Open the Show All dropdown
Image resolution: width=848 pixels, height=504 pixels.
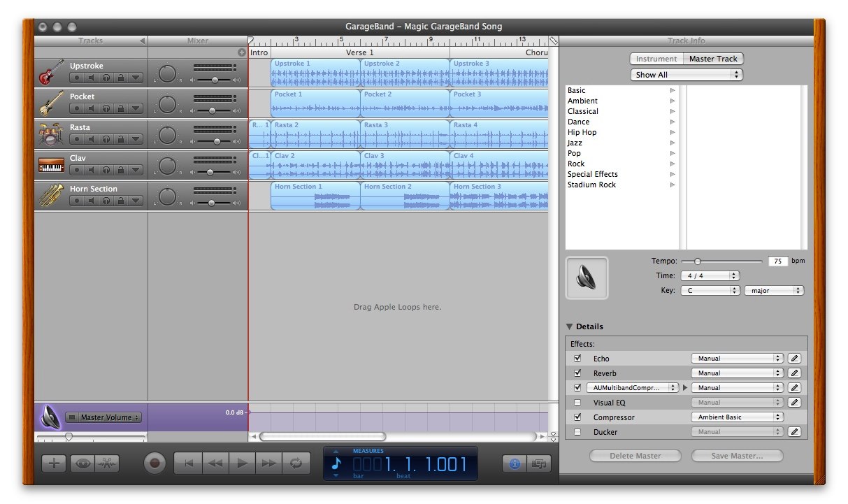click(686, 75)
